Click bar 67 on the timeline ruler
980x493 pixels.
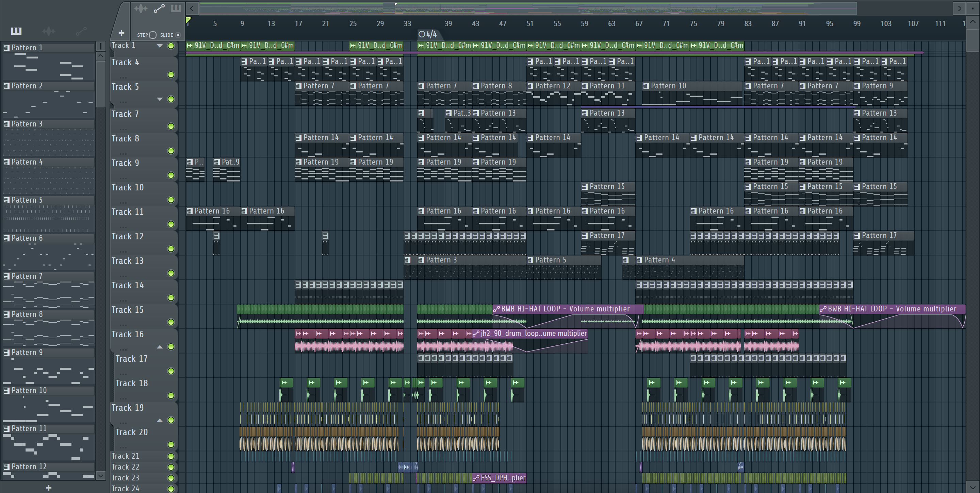point(639,23)
